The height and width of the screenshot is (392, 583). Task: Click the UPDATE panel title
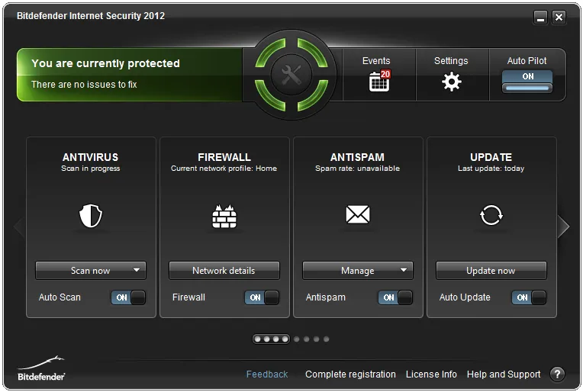coord(491,157)
